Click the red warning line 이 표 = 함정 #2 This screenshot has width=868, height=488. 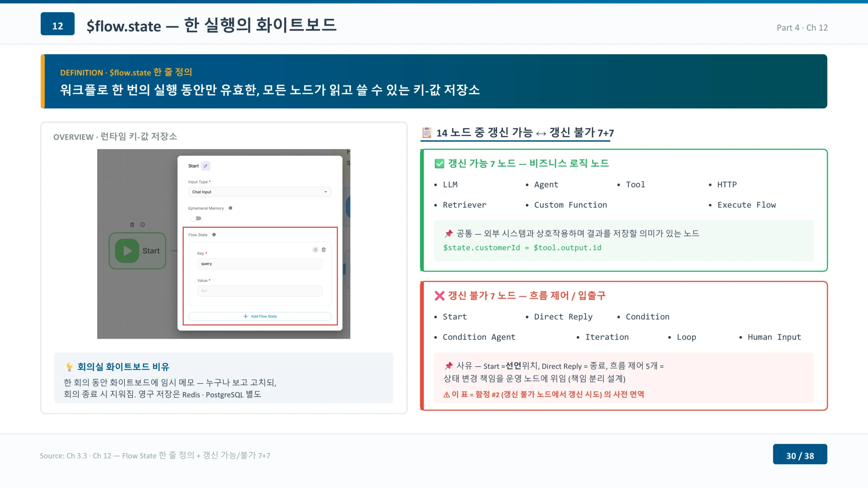[544, 394]
